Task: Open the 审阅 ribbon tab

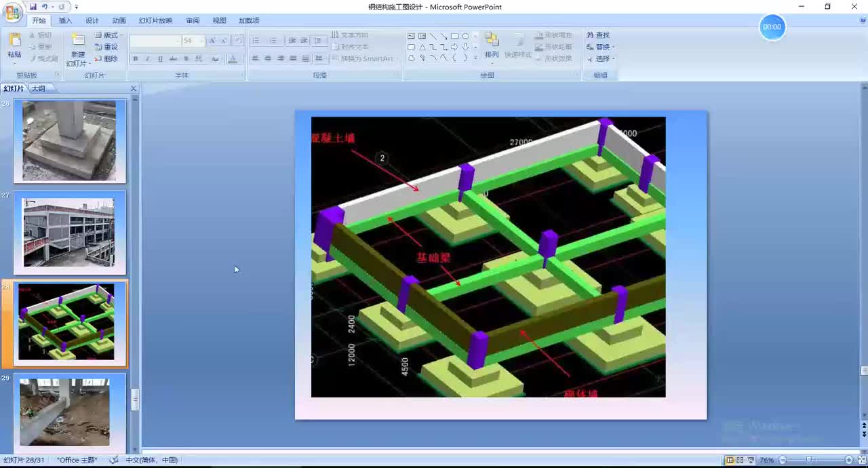Action: [x=193, y=21]
